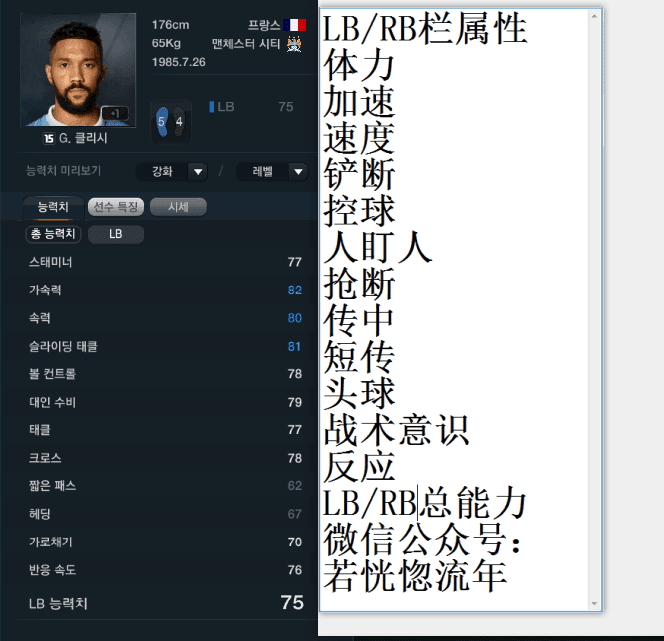This screenshot has width=664, height=641.
Task: Toggle the 총 능력치 filter
Action: (x=53, y=234)
